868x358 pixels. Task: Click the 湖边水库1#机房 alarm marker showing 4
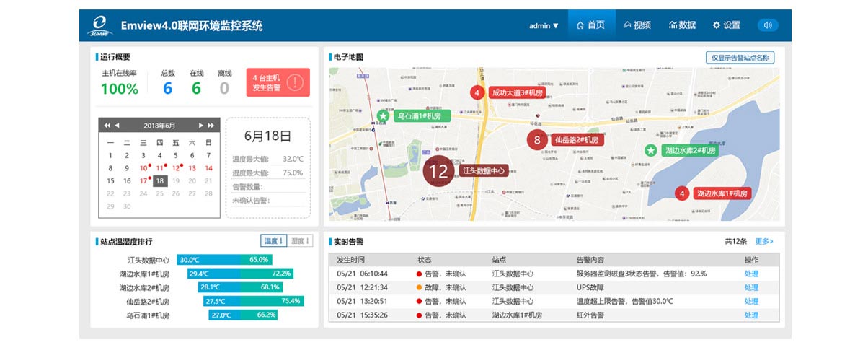(682, 193)
